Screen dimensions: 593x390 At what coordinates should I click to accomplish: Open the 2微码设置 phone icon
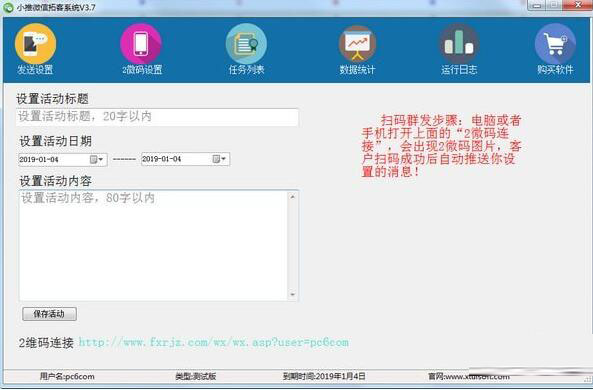click(141, 44)
